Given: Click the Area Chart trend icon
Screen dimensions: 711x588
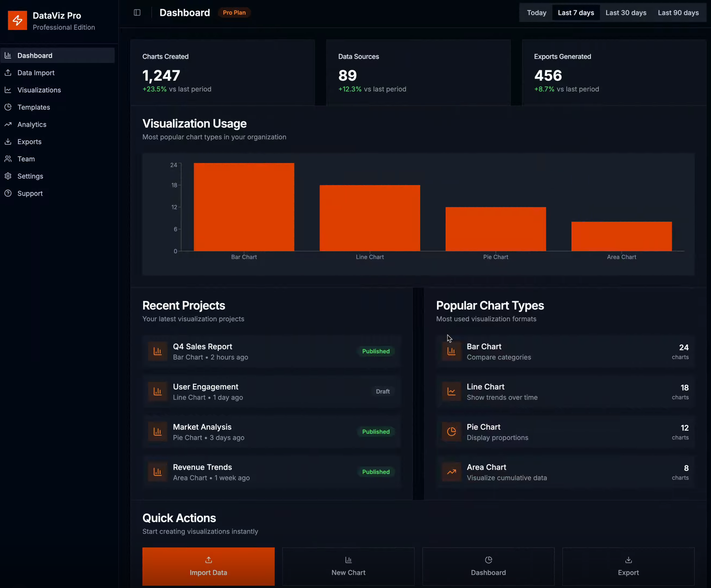Looking at the screenshot, I should [x=451, y=472].
